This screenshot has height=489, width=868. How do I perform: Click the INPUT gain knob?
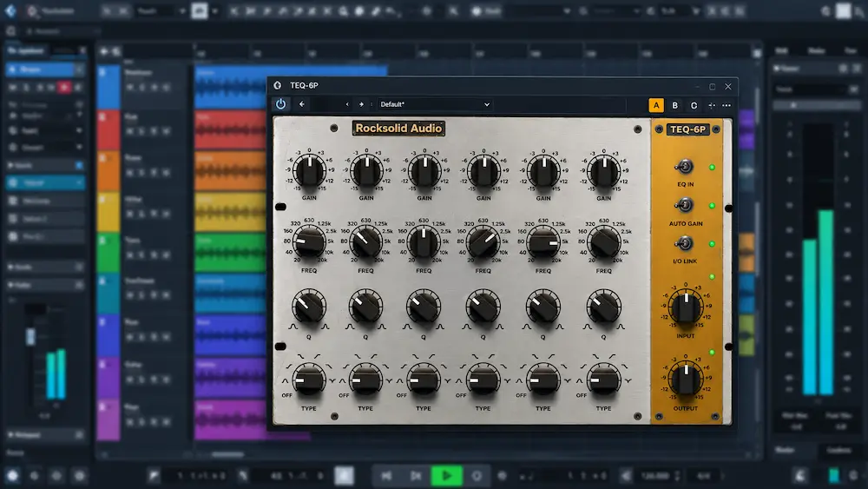(686, 307)
